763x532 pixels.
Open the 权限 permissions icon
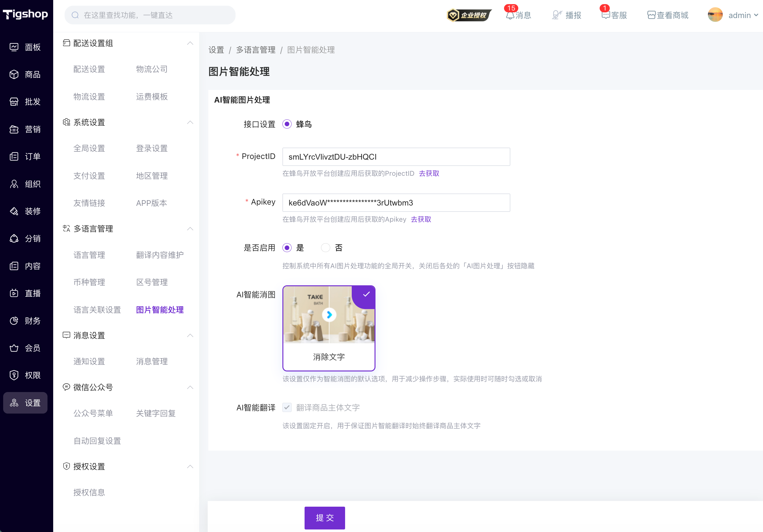pyautogui.click(x=14, y=376)
